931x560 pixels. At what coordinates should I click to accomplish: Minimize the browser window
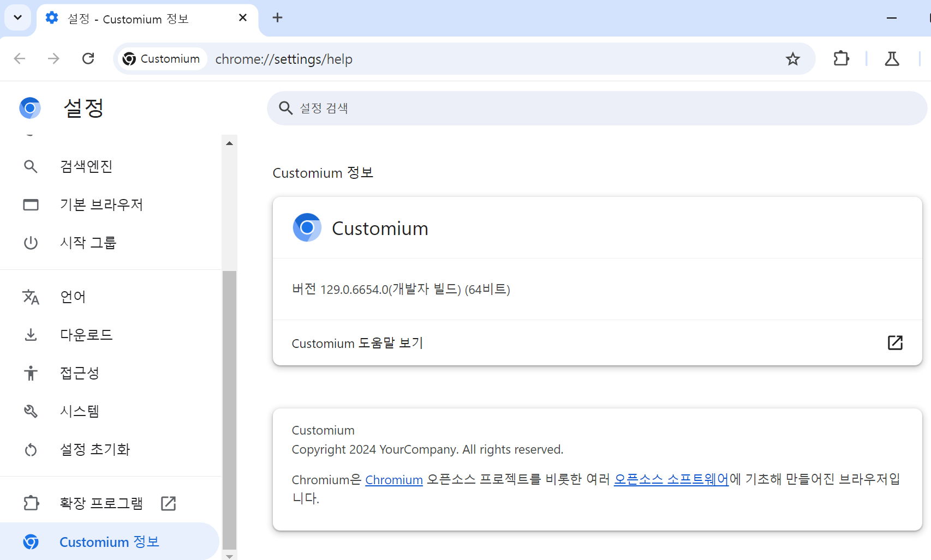click(892, 18)
